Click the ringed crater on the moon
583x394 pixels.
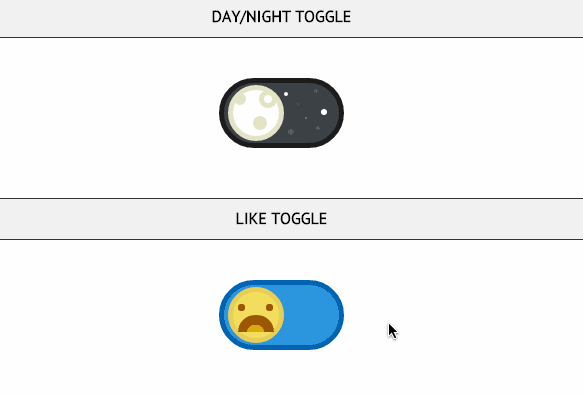coord(268,99)
